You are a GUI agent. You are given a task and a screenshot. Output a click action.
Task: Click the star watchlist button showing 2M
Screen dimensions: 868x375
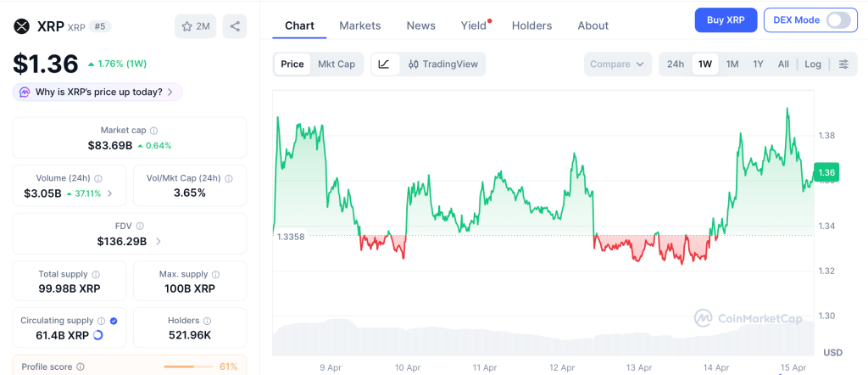(195, 26)
